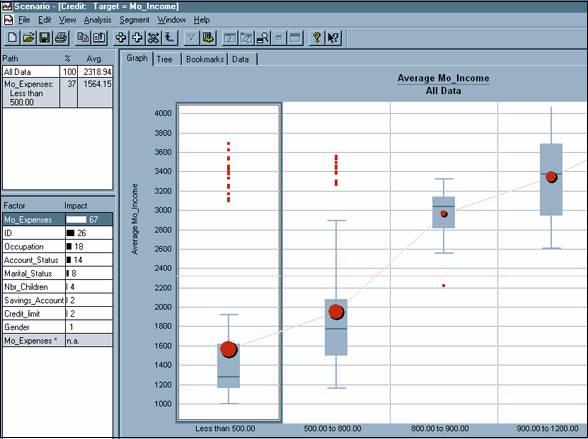The image size is (588, 439).
Task: Switch to the Tree tab
Action: [x=165, y=59]
